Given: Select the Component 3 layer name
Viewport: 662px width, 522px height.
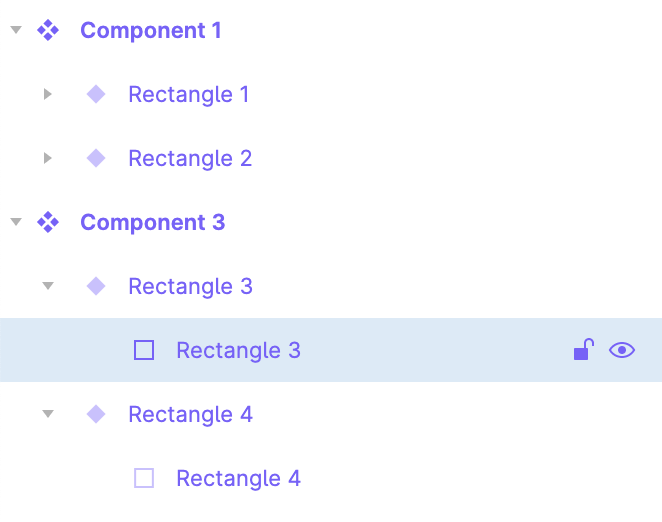Looking at the screenshot, I should pyautogui.click(x=153, y=223).
